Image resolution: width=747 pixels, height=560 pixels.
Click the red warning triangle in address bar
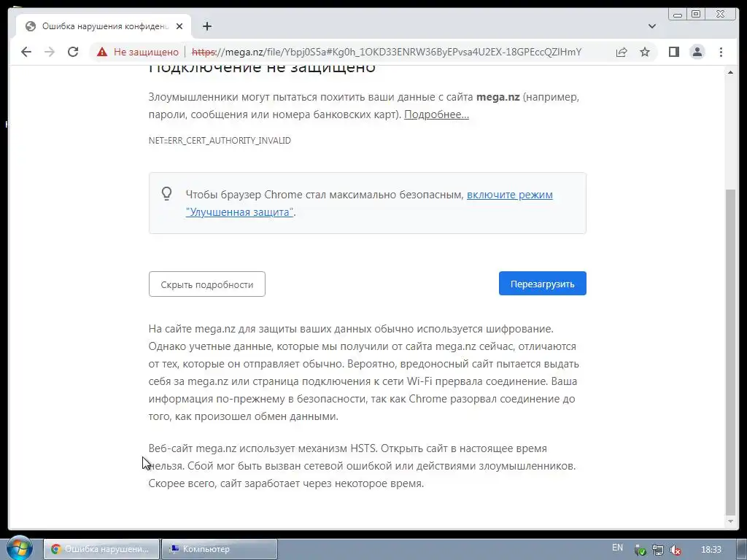tap(102, 52)
